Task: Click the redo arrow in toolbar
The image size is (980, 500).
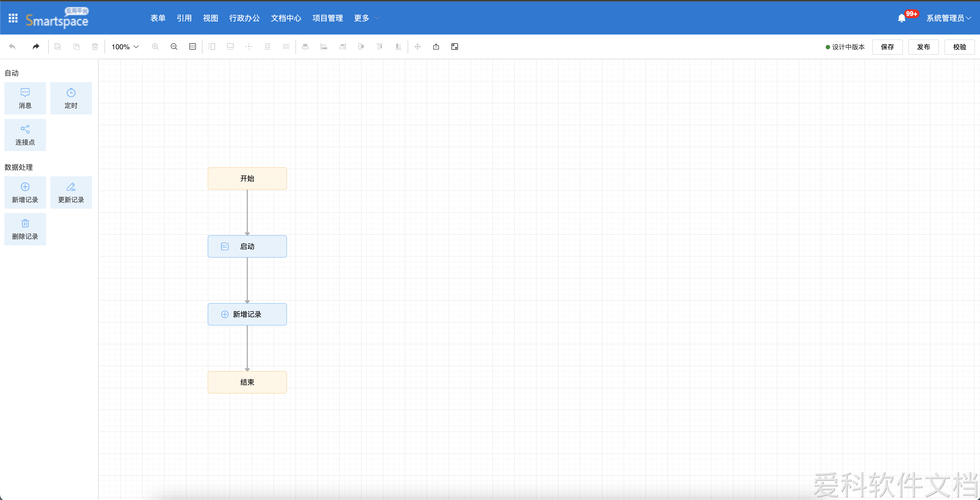Action: (x=36, y=47)
